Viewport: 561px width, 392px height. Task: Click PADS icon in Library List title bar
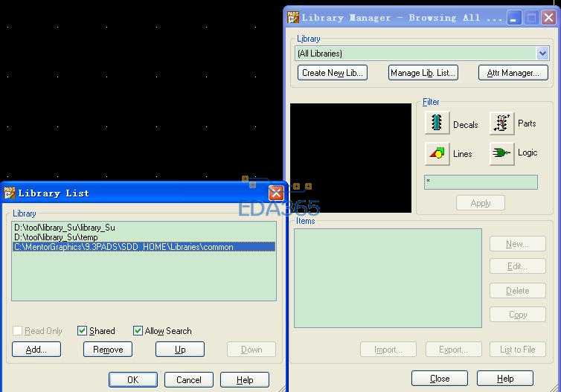point(10,193)
